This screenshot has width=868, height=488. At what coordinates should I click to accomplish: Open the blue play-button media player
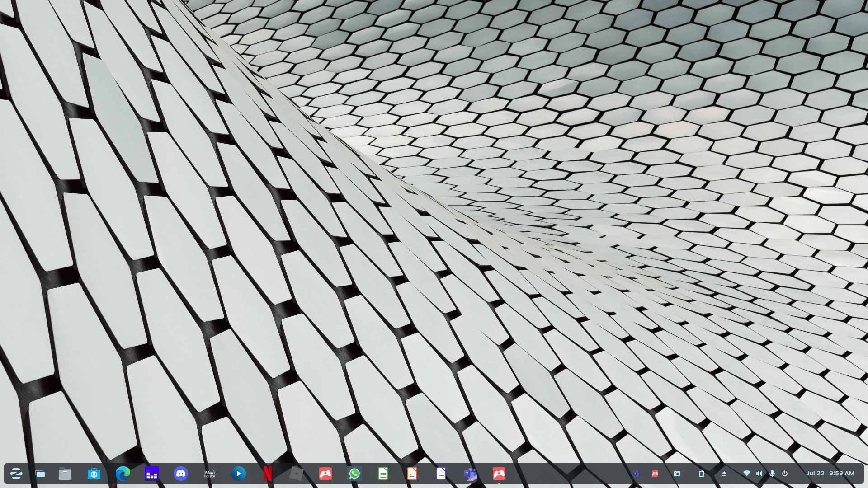[x=239, y=474]
